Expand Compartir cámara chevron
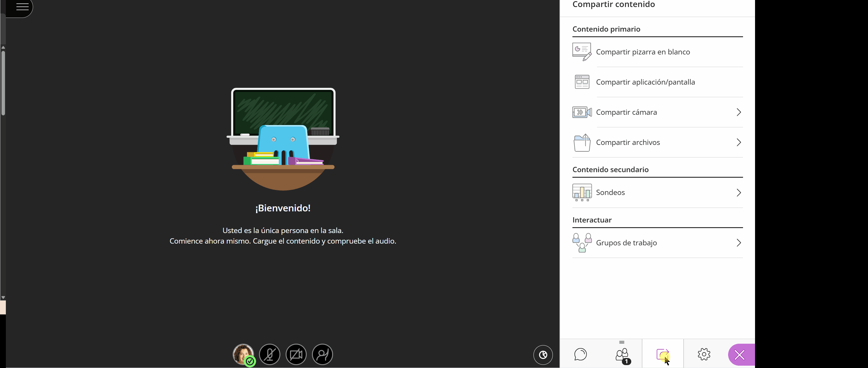Image resolution: width=868 pixels, height=368 pixels. [x=739, y=112]
